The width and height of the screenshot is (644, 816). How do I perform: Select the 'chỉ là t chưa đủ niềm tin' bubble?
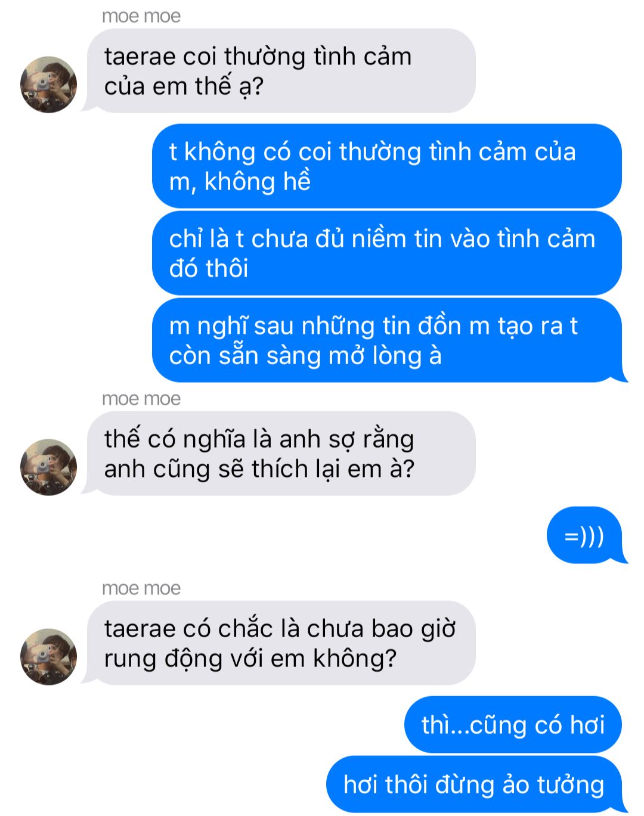pos(387,253)
